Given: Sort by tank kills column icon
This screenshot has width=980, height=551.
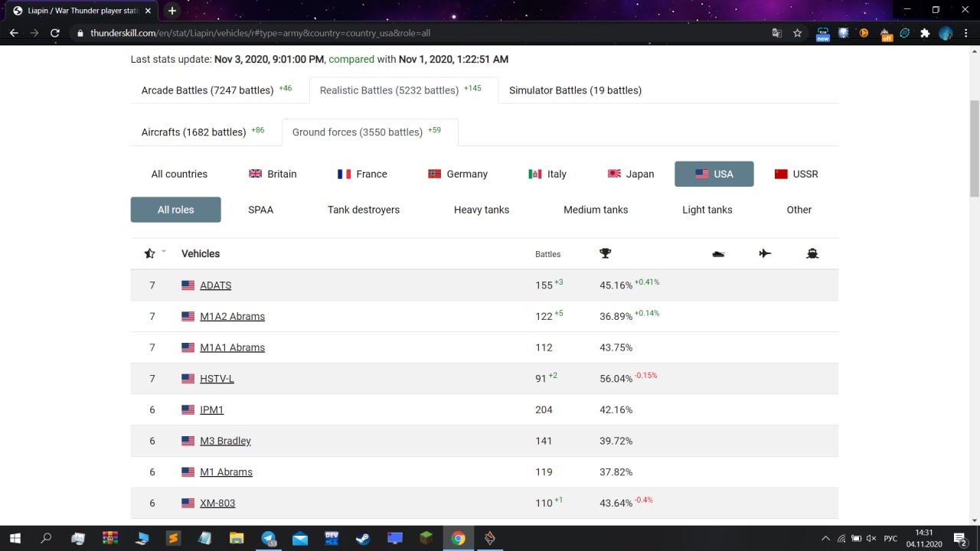Looking at the screenshot, I should 718,253.
